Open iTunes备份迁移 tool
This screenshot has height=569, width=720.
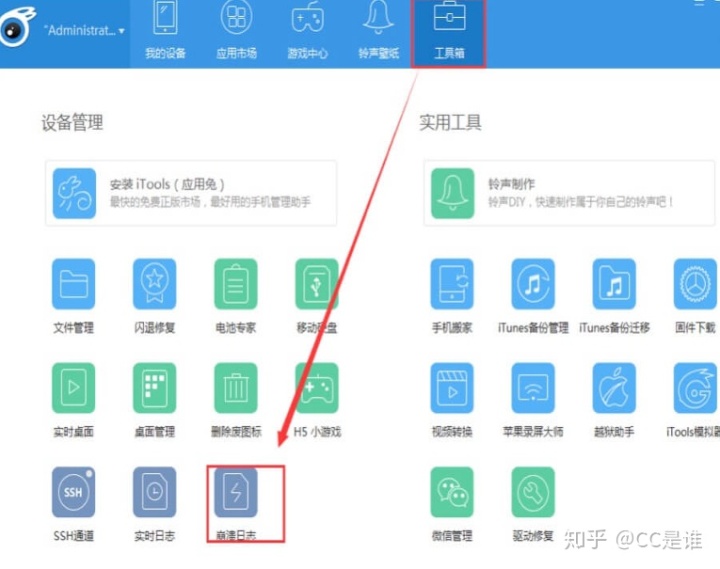pyautogui.click(x=614, y=284)
